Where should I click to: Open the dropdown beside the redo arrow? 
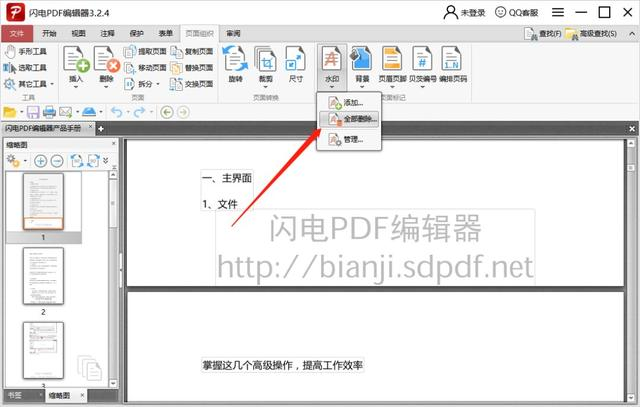tap(151, 112)
